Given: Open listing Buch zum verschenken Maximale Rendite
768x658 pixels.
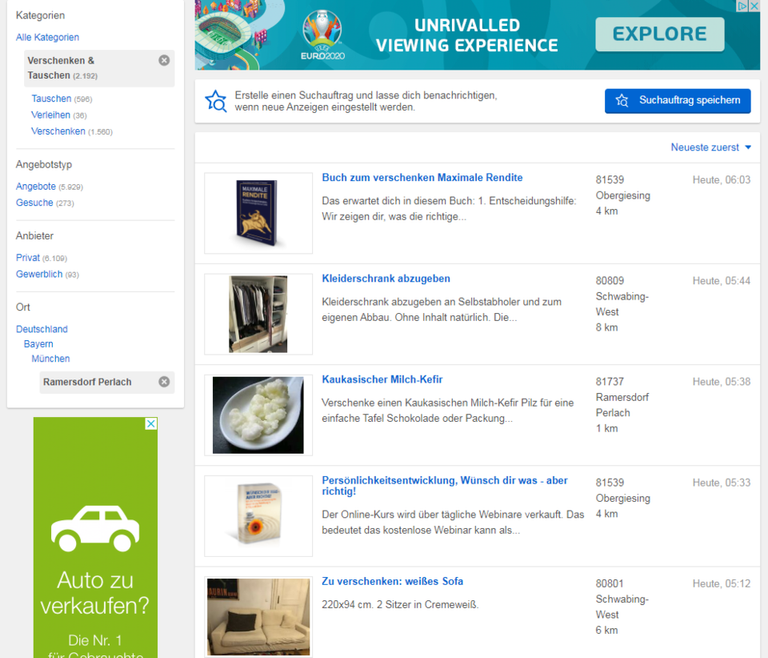Looking at the screenshot, I should (x=422, y=177).
